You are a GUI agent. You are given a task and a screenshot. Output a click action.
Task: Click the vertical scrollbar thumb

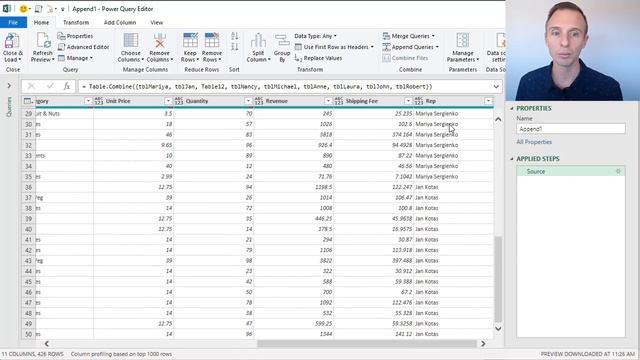click(498, 279)
